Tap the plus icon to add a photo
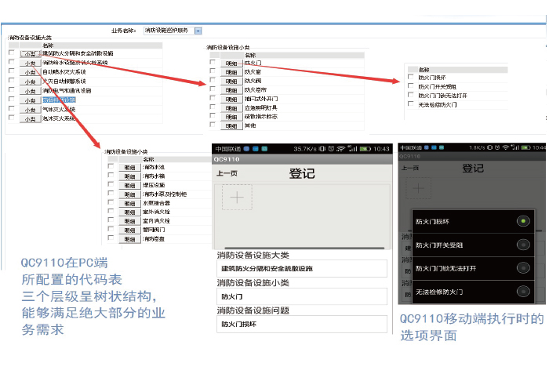Screen dimensions: 549x392 237,197
